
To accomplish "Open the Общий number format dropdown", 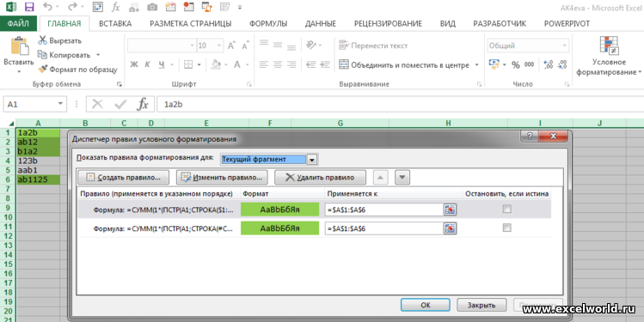I will pyautogui.click(x=565, y=46).
